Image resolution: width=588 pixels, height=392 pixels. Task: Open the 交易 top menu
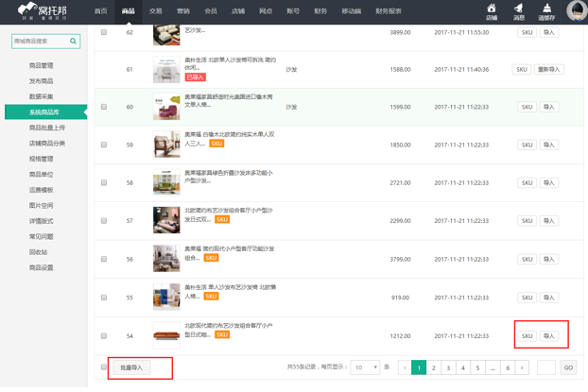[156, 11]
